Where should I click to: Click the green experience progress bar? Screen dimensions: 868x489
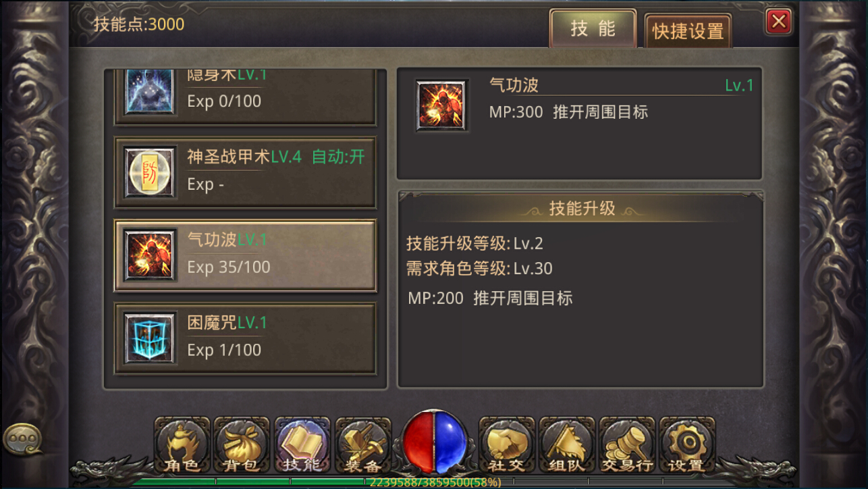434,482
